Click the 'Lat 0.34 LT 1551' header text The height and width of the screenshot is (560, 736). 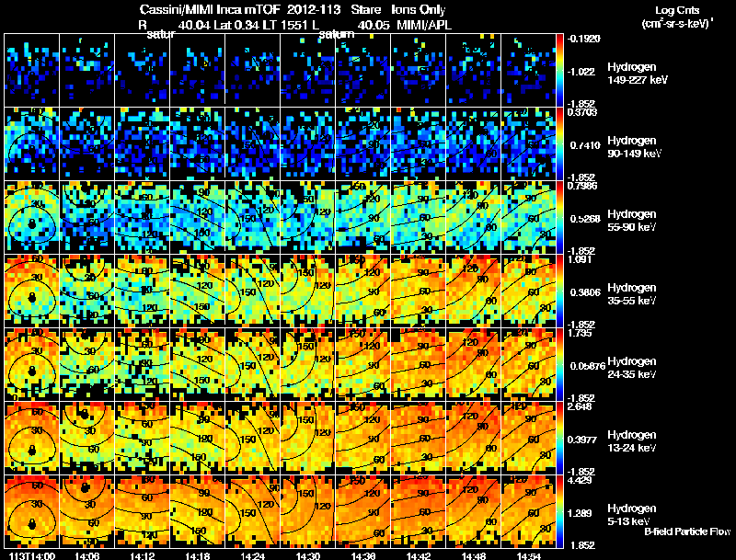pyautogui.click(x=260, y=25)
